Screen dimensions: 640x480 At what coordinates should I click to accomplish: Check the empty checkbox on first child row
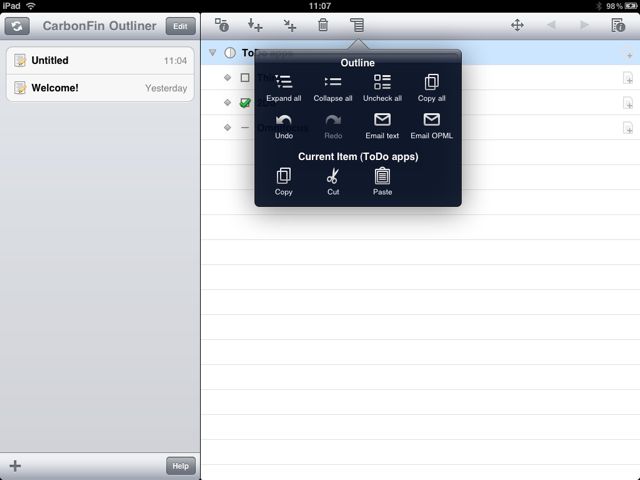click(245, 78)
